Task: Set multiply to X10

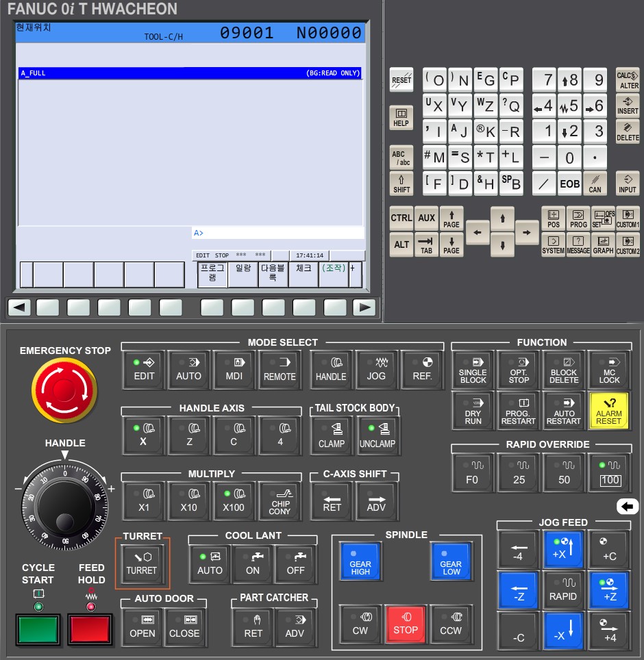Action: pyautogui.click(x=188, y=501)
